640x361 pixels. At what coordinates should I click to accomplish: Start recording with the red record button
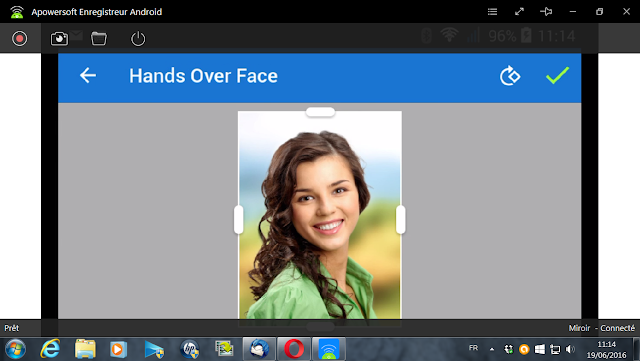19,39
